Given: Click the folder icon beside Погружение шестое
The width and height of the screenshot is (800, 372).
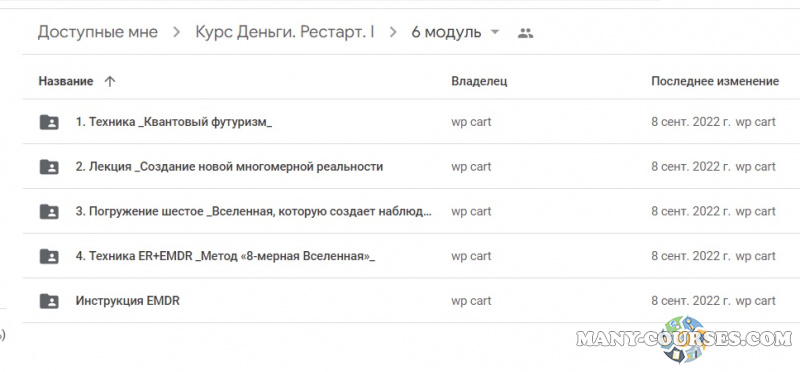Looking at the screenshot, I should click(x=49, y=211).
